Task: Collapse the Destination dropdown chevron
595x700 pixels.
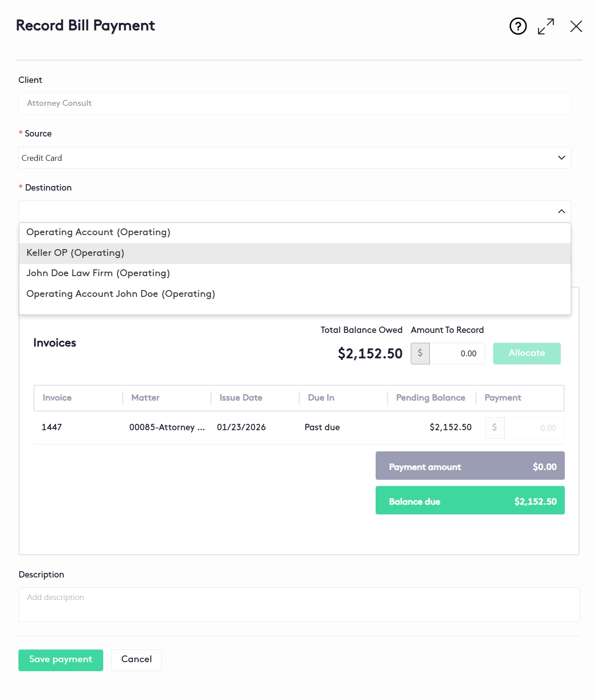Action: click(561, 211)
